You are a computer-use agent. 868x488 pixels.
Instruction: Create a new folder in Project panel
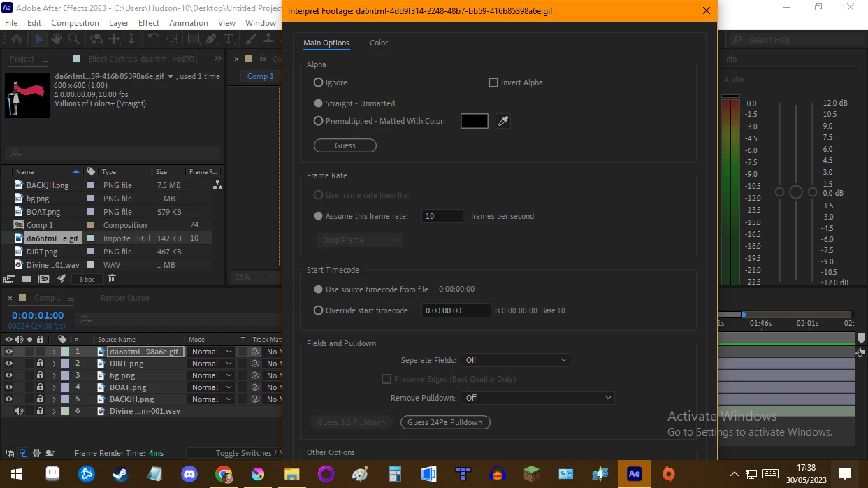pos(27,278)
